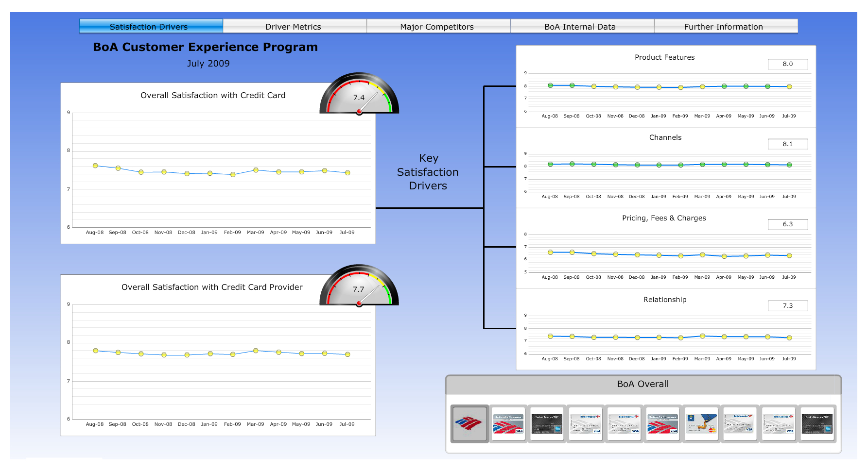View the Further Information tab

pos(724,27)
